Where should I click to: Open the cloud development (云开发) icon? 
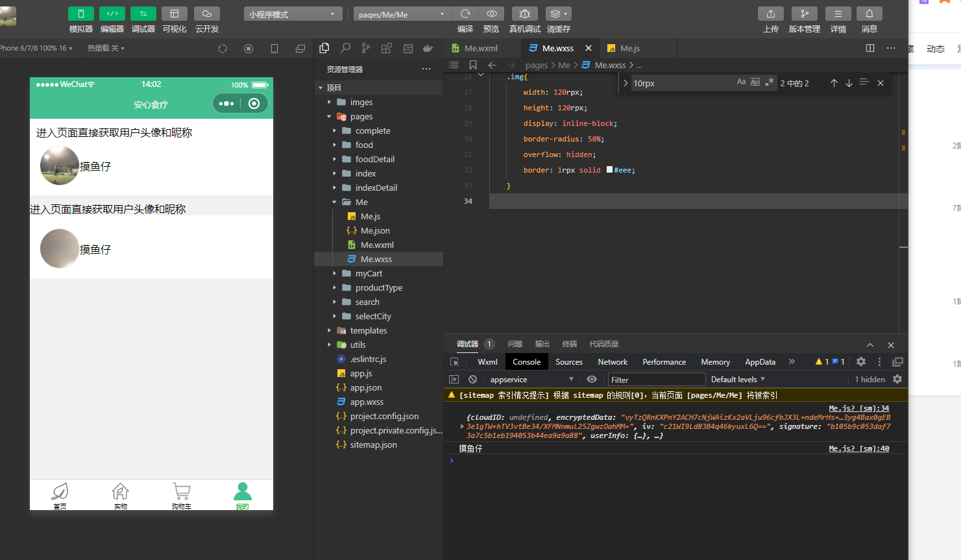click(x=207, y=14)
